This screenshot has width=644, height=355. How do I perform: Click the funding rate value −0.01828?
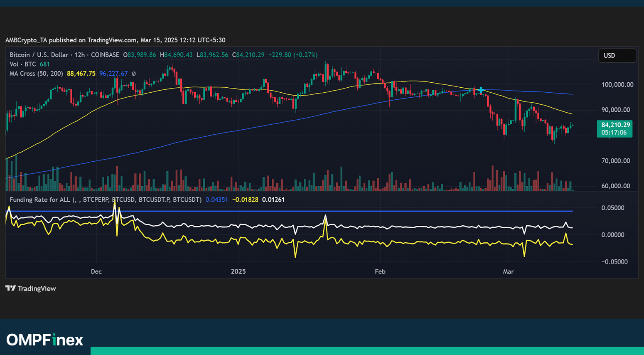click(x=245, y=200)
